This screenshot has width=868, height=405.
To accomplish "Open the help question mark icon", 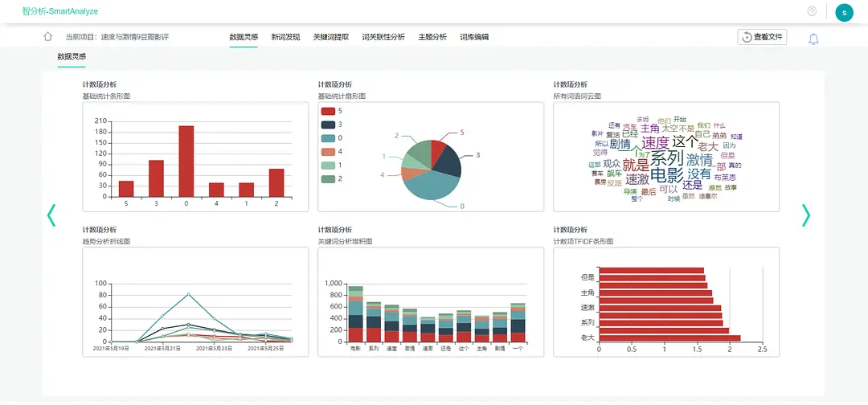I will [x=812, y=11].
